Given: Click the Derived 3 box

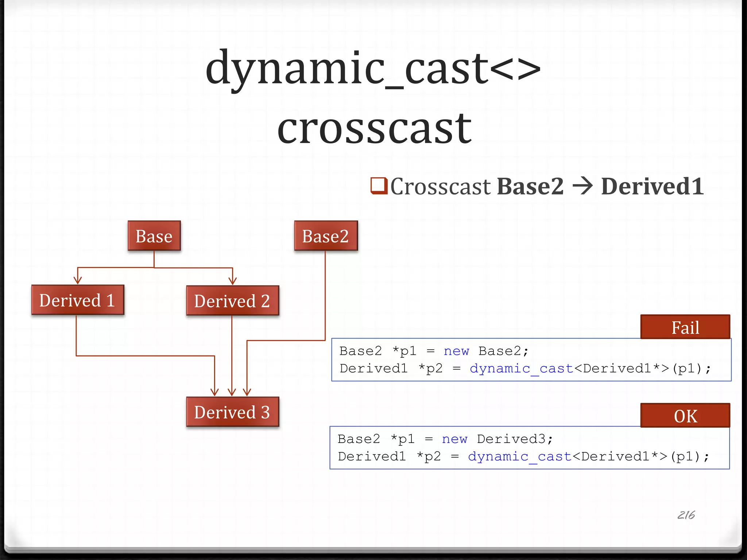Looking at the screenshot, I should coord(232,412).
